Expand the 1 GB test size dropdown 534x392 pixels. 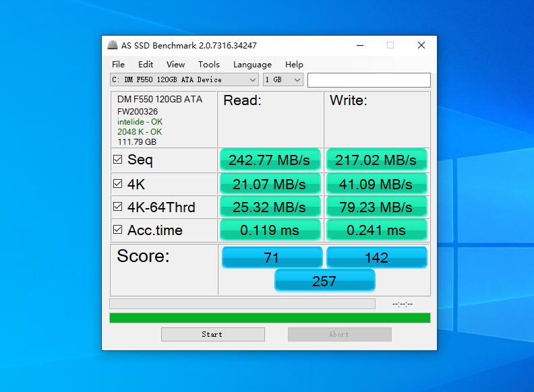coord(283,79)
